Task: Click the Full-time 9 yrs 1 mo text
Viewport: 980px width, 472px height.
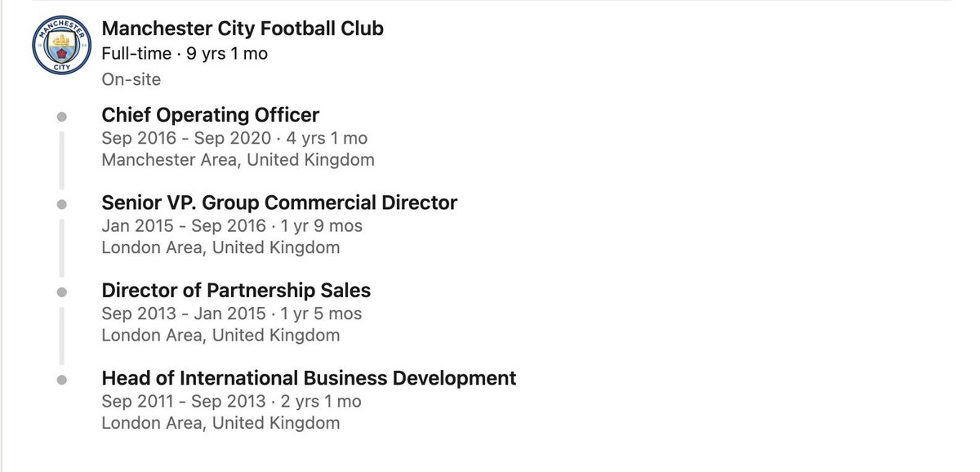Action: [185, 54]
